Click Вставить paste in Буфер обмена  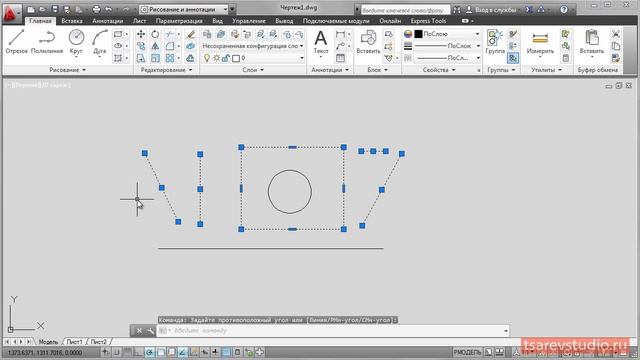click(x=591, y=42)
